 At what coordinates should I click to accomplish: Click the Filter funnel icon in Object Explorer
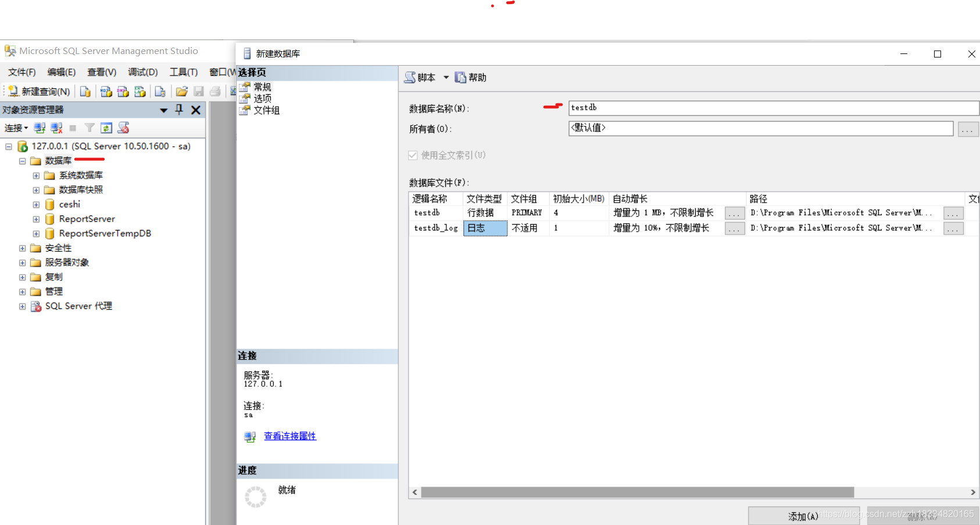click(90, 128)
